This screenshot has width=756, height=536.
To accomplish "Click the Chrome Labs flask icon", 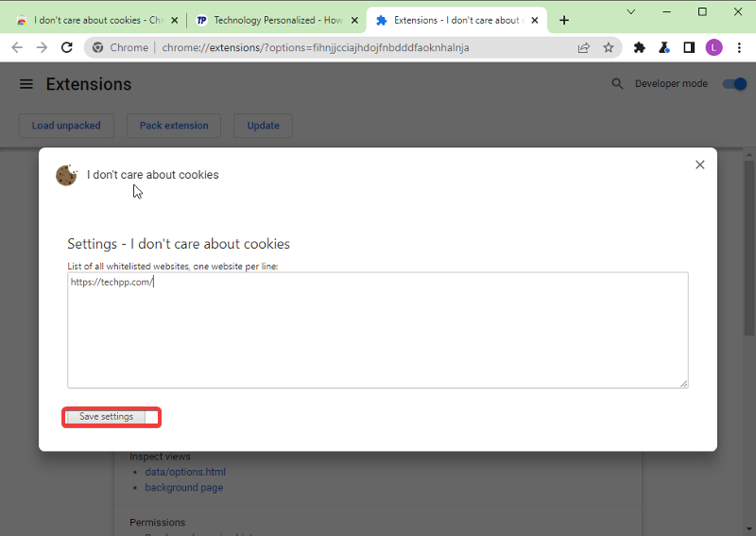I will [x=664, y=47].
